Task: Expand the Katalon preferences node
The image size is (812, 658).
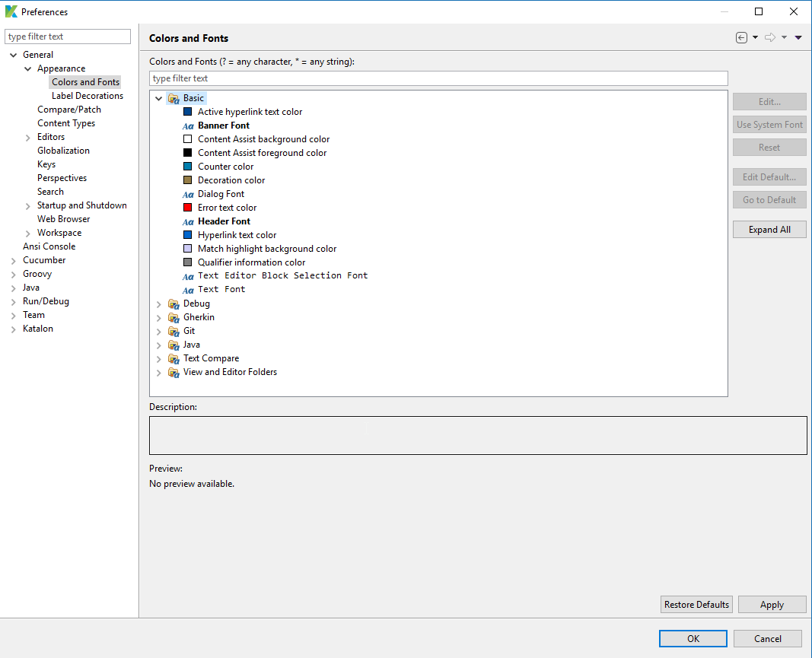Action: point(14,329)
